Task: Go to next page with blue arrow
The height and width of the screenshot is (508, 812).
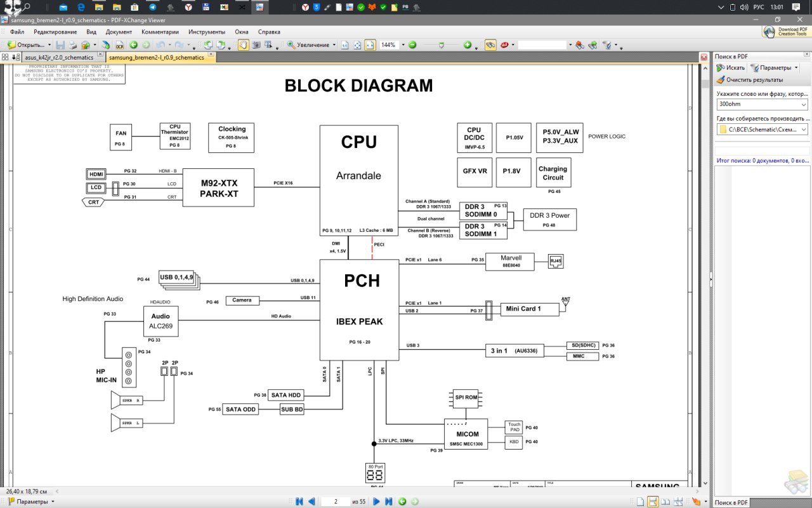Action: point(376,502)
